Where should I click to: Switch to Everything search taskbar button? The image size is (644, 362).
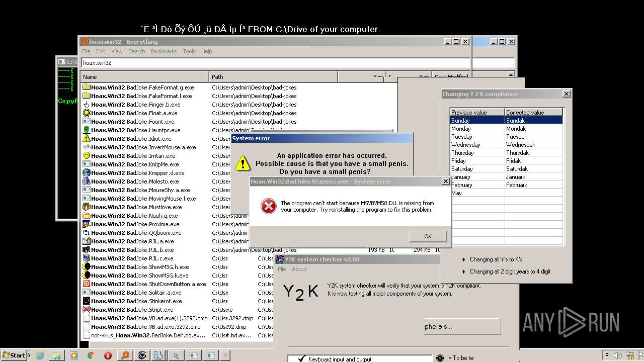click(x=125, y=355)
